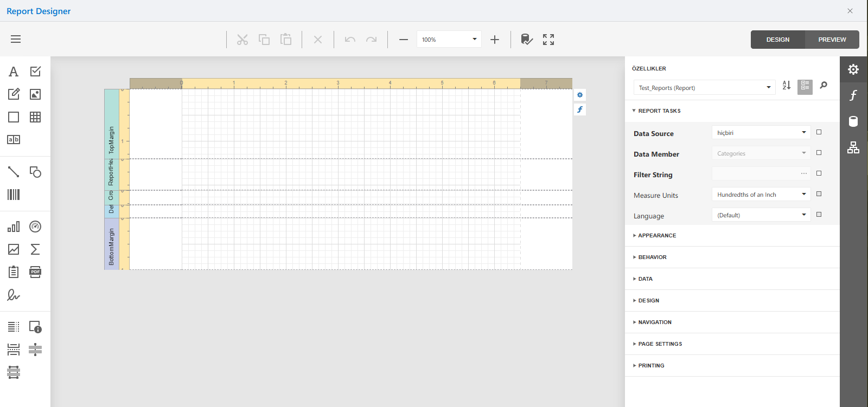Select the Cross-Band Line control
Screen dimensions: 868x407
coord(35,350)
